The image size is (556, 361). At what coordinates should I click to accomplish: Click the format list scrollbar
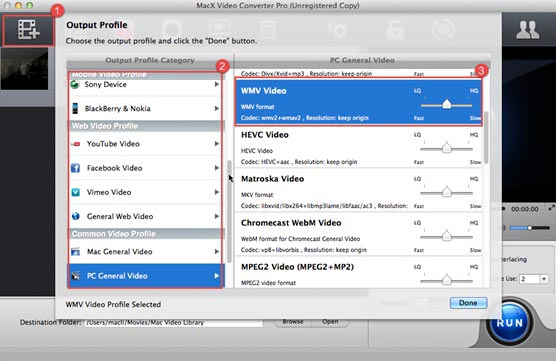pyautogui.click(x=486, y=138)
